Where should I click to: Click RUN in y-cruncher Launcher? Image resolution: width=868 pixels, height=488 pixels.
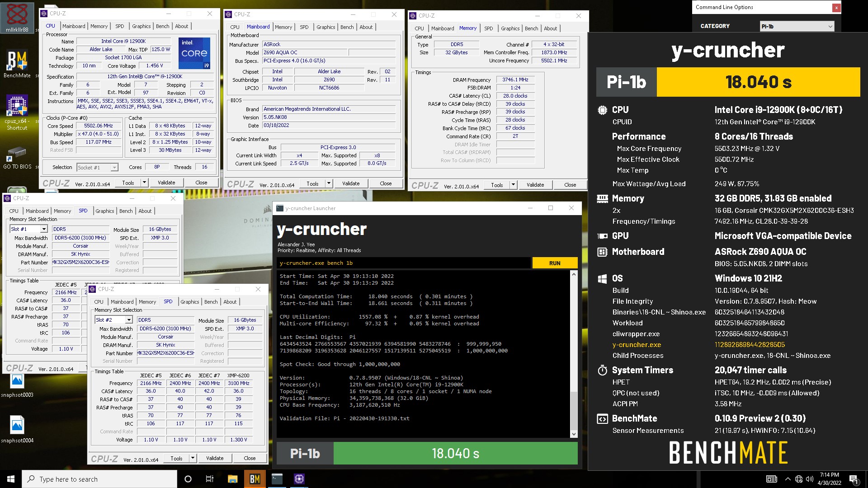click(555, 263)
